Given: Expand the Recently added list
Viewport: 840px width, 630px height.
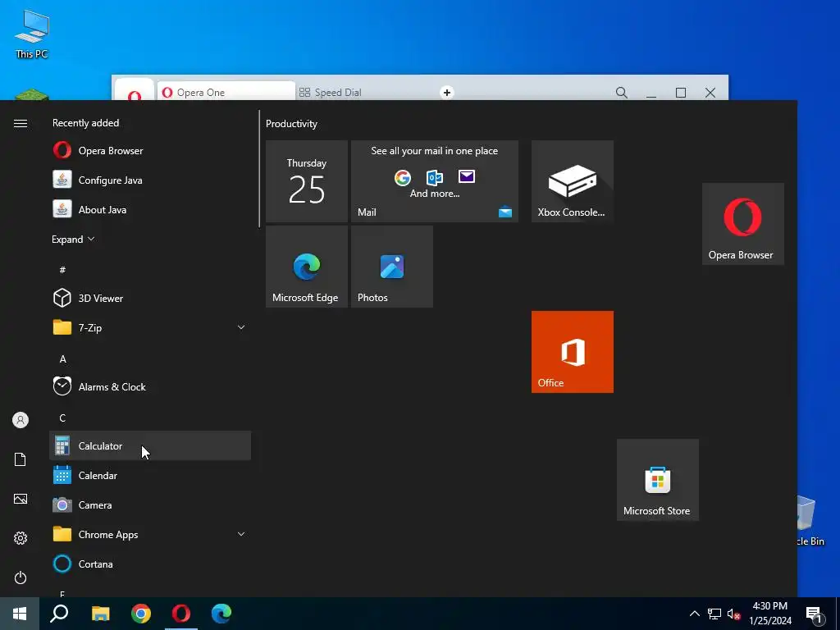Looking at the screenshot, I should pyautogui.click(x=73, y=239).
